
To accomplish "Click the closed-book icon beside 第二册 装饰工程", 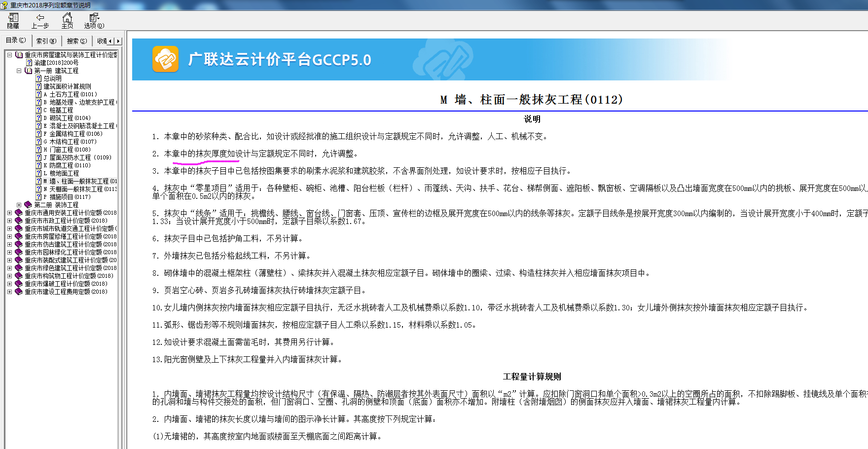I will click(x=29, y=205).
